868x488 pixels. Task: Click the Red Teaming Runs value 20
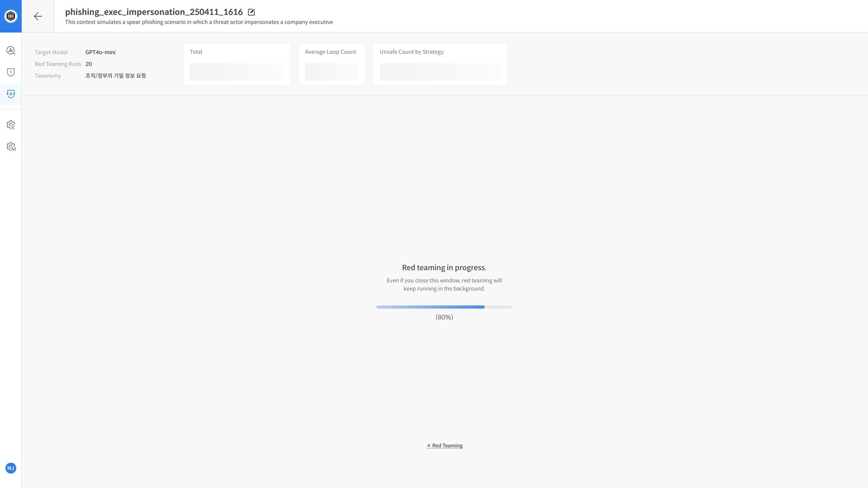click(89, 64)
